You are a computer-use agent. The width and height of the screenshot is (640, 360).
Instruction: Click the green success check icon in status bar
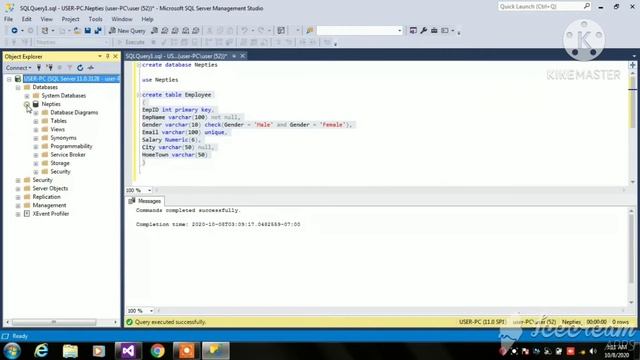point(129,322)
